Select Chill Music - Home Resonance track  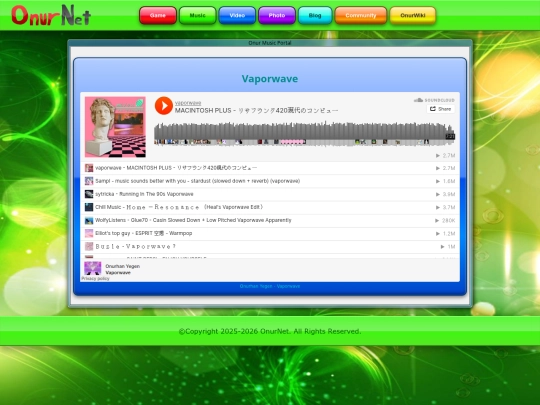pos(270,207)
